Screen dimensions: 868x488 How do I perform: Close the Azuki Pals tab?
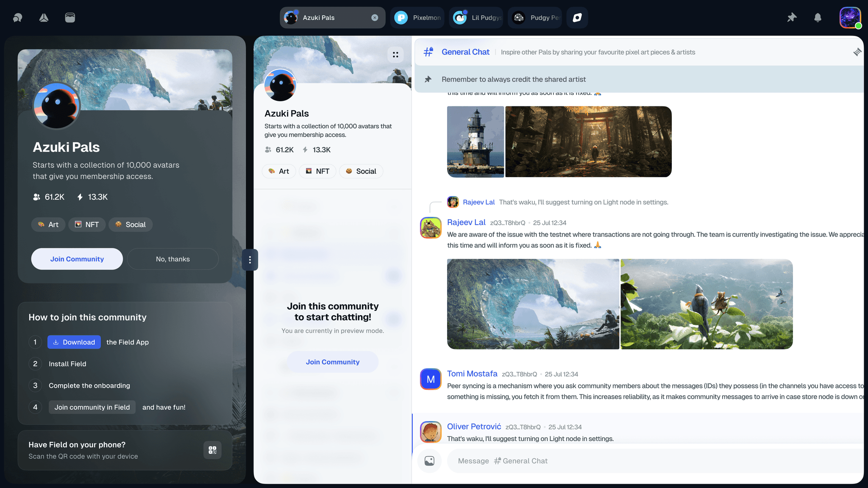[375, 17]
